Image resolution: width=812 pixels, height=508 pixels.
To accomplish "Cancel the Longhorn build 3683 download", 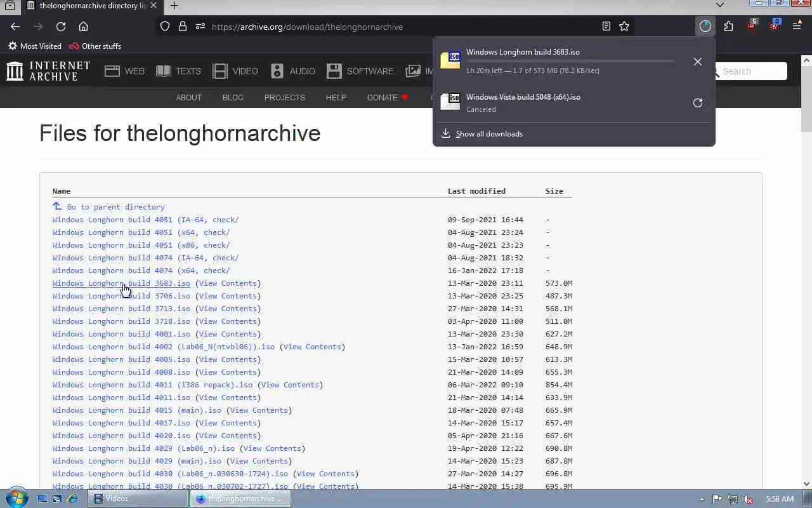I will click(x=698, y=62).
